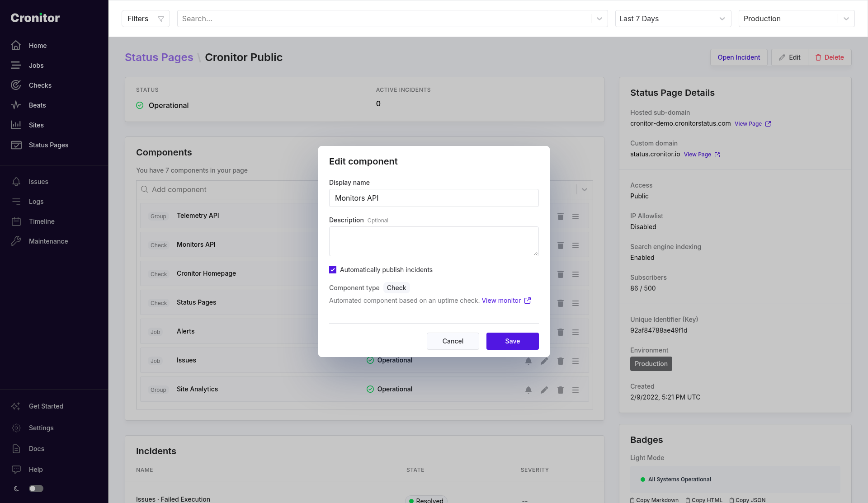Image resolution: width=868 pixels, height=503 pixels.
Task: Click the Description text area
Action: coord(434,241)
